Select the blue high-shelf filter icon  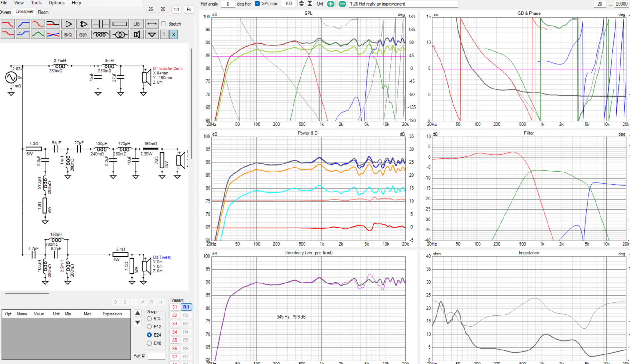coord(23,34)
